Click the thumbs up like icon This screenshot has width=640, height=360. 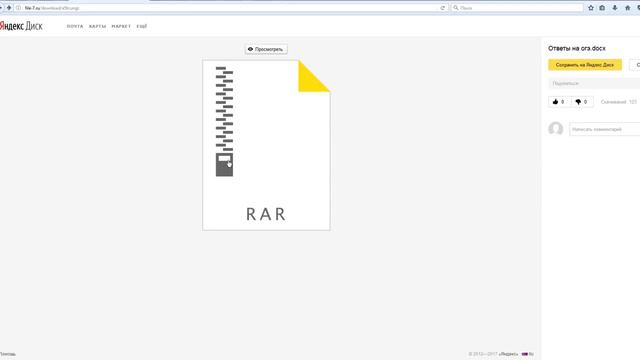click(x=555, y=102)
